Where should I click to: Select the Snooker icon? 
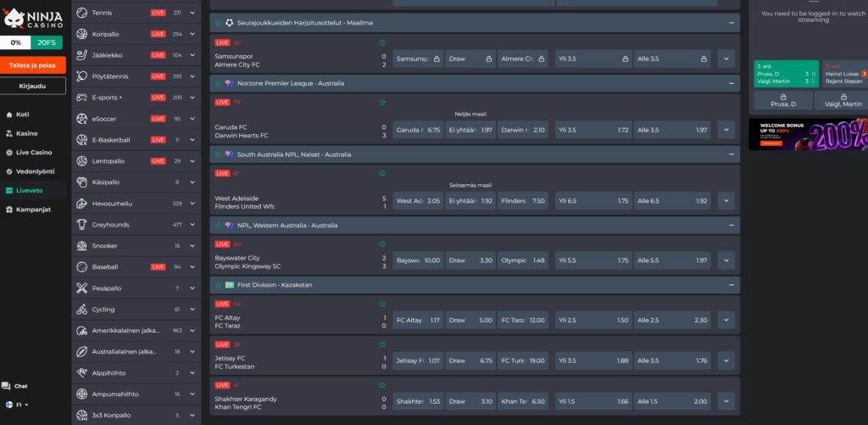click(x=82, y=245)
